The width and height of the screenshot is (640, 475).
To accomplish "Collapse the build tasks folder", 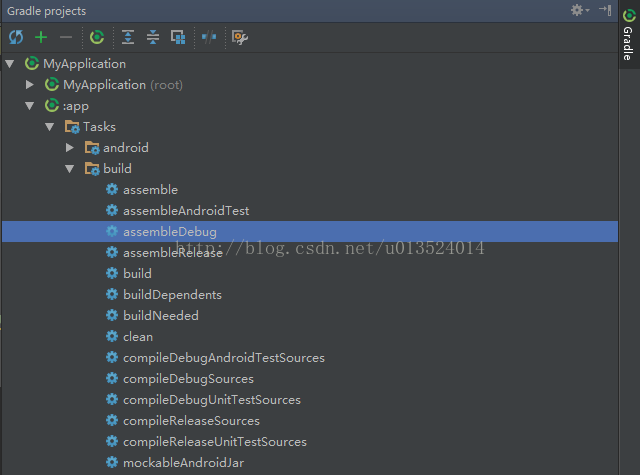I will (70, 169).
